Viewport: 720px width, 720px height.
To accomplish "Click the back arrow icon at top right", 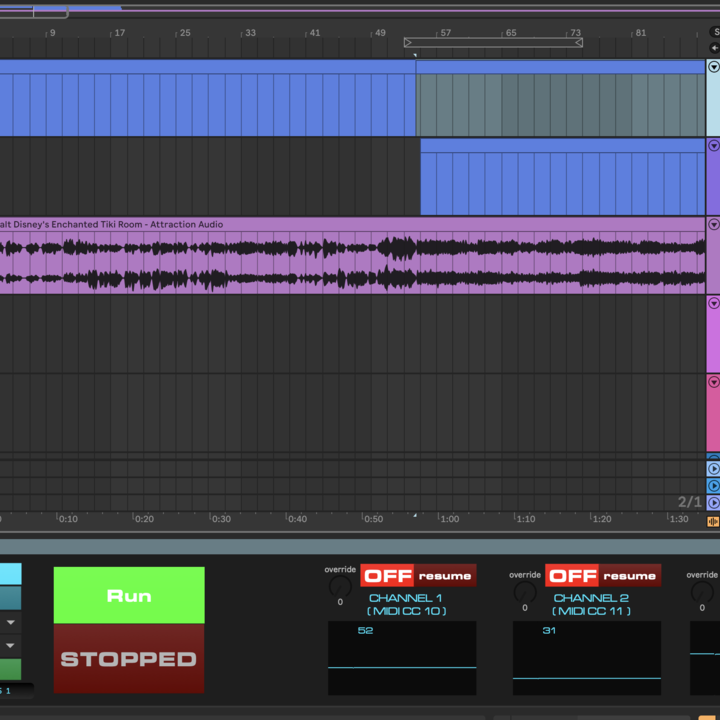I will click(714, 48).
